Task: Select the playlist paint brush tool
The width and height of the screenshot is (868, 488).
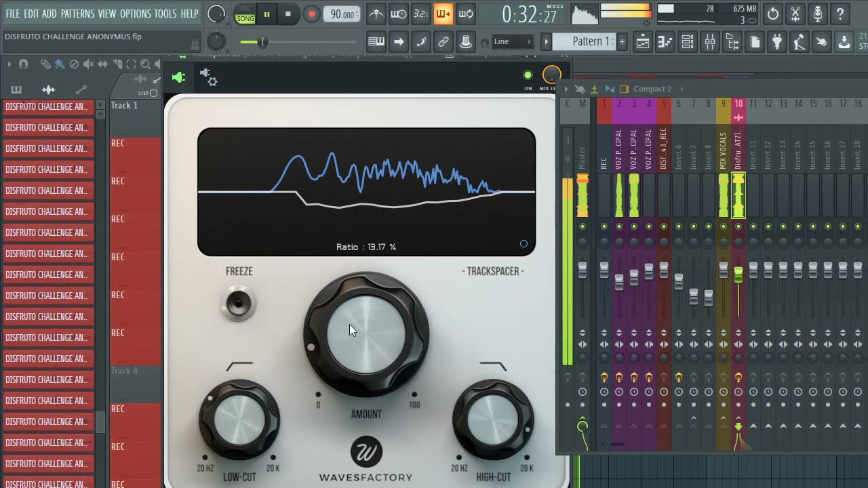Action: pos(60,64)
